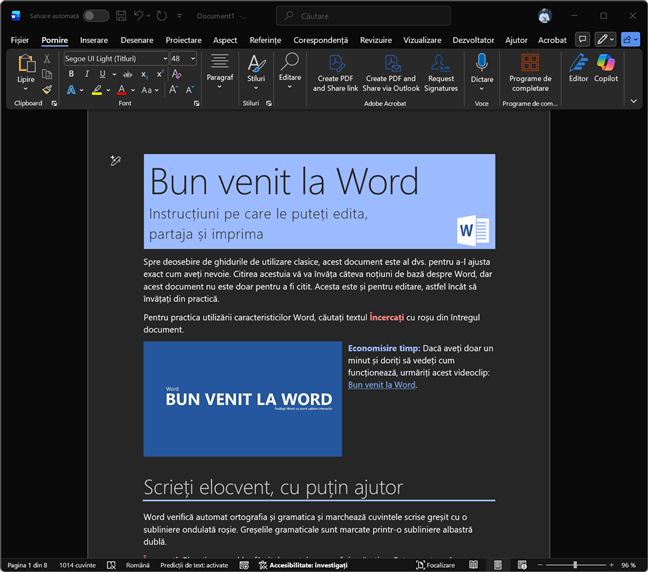This screenshot has height=572, width=648.
Task: Expand the Lipire paste options arrow
Action: coord(26,89)
